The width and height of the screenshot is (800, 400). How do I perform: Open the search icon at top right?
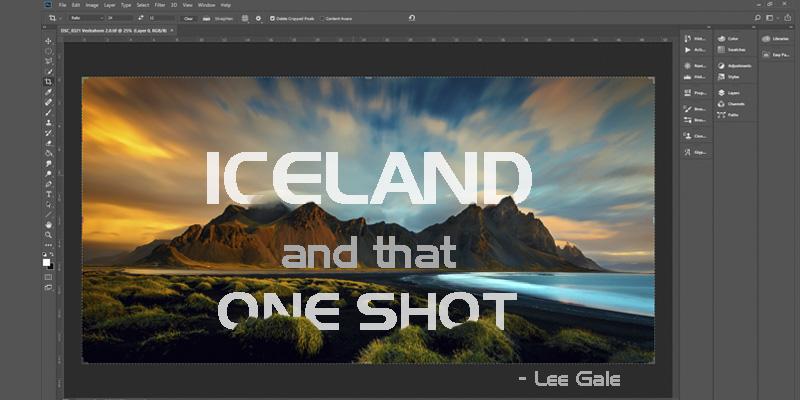[x=758, y=18]
